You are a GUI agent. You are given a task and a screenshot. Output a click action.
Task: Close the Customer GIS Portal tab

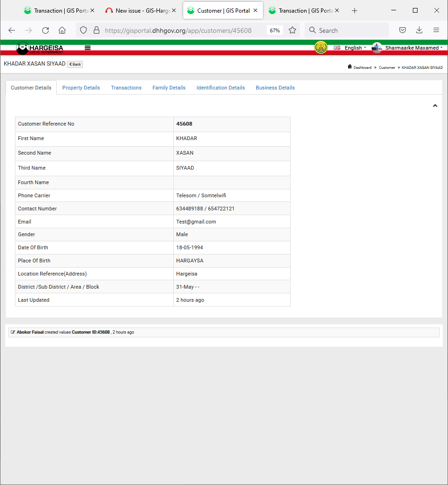[255, 10]
